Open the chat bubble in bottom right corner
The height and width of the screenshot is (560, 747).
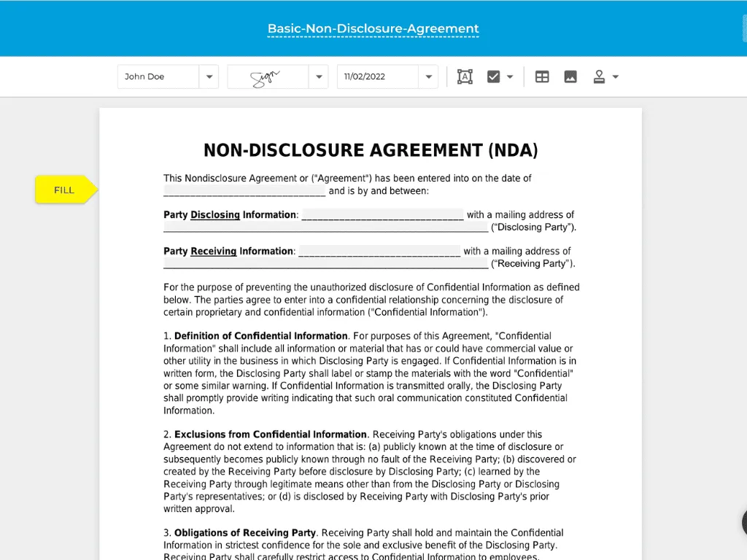pyautogui.click(x=742, y=522)
